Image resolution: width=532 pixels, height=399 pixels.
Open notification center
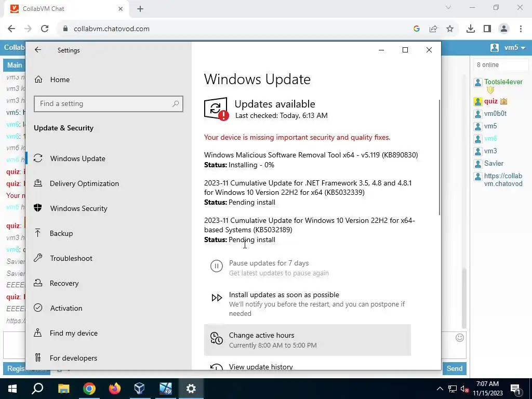pos(515,390)
